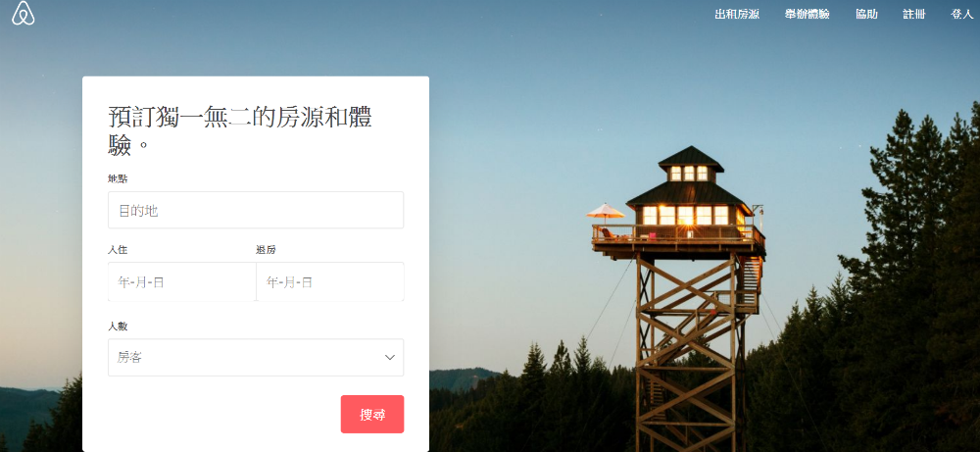Click the 入住 label above date field
This screenshot has height=452, width=980.
[119, 250]
